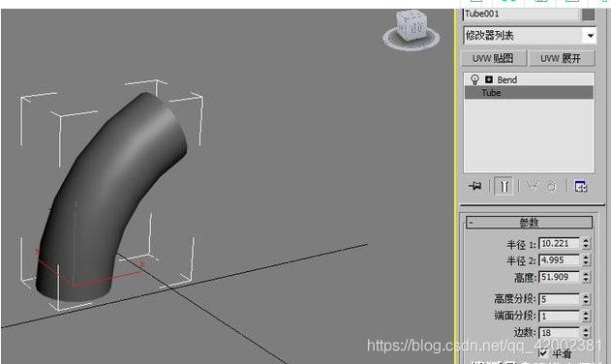
Task: Click the 半径 2 value field
Action: click(559, 260)
